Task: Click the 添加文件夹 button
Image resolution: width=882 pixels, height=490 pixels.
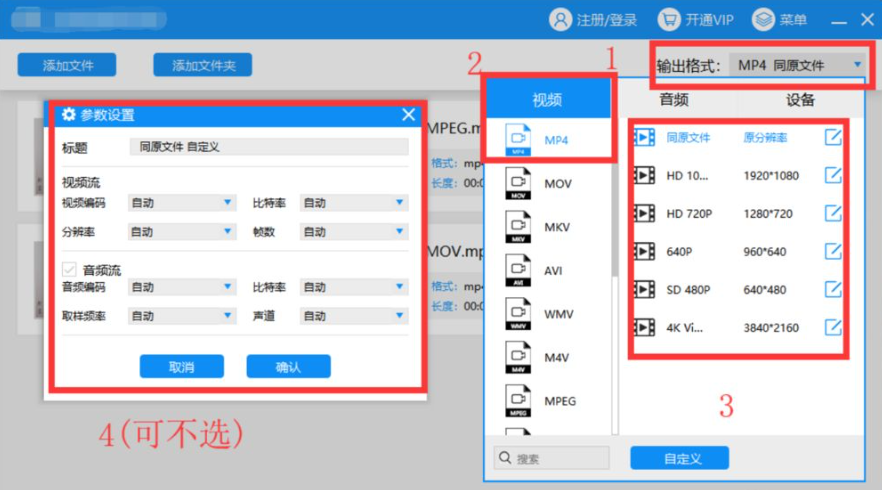Action: (x=202, y=65)
